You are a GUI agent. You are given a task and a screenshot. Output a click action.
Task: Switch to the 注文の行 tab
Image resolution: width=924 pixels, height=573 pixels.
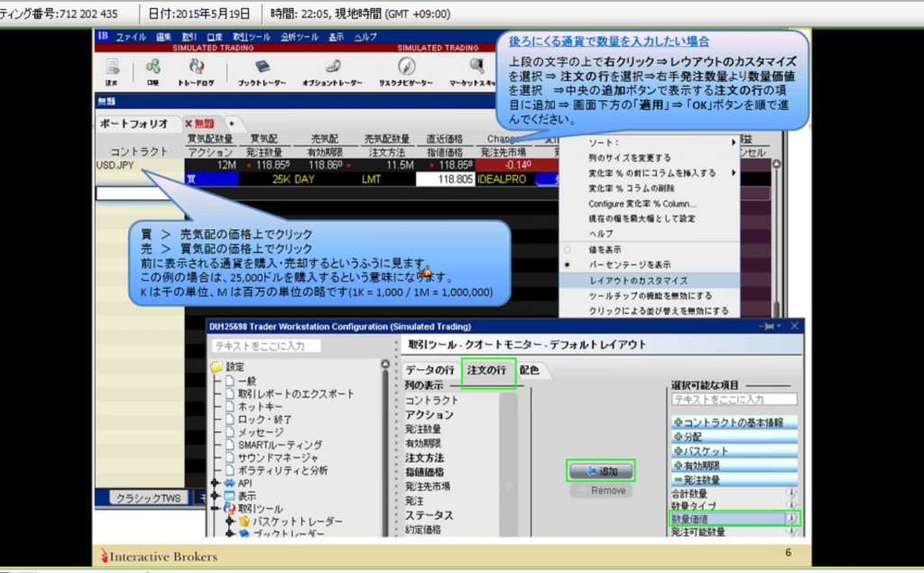486,370
